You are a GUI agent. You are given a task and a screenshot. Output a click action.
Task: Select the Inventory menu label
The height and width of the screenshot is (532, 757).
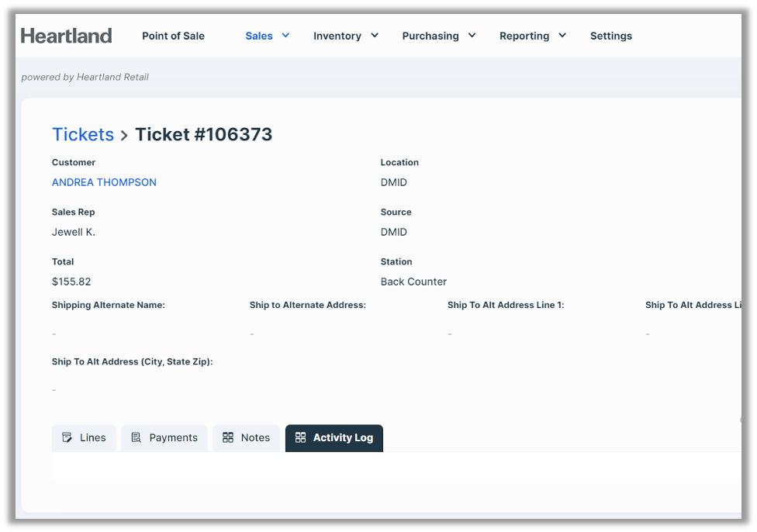click(337, 36)
